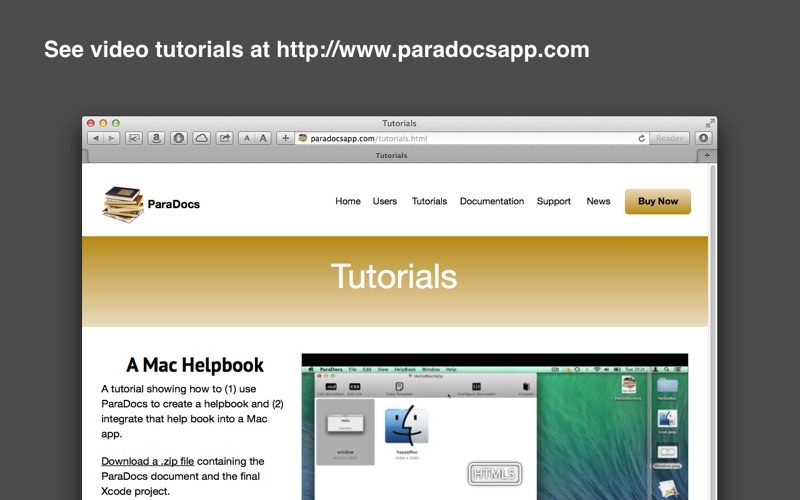Open the Support nav link
Screen dimensions: 800x500
point(554,202)
